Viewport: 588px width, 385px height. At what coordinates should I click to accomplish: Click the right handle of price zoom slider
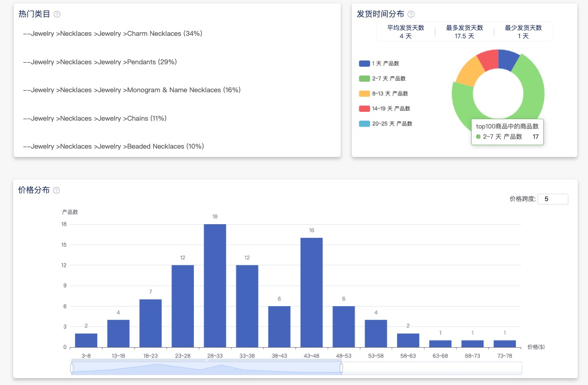pos(341,368)
